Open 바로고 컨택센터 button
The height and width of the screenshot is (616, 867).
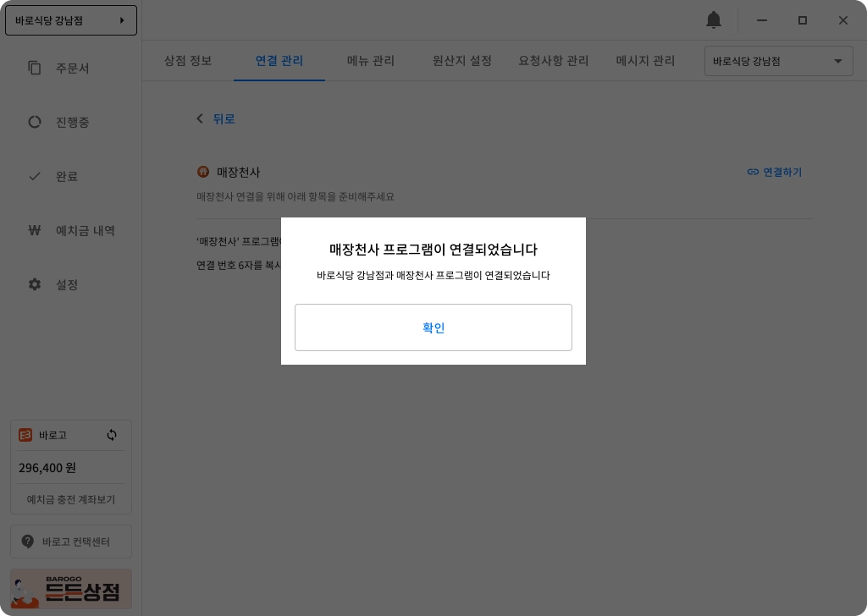tap(71, 542)
